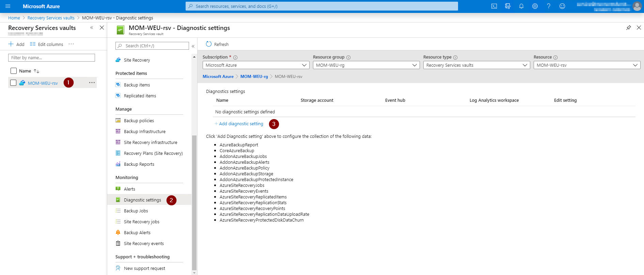Viewport: 644px width, 275px height.
Task: Send feedback with the smiley icon
Action: [x=562, y=6]
